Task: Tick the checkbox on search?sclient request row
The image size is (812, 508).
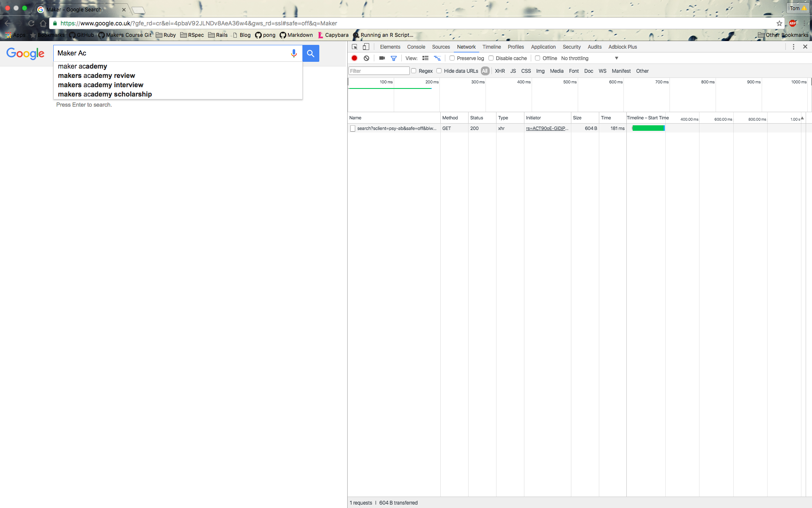Action: pyautogui.click(x=353, y=128)
